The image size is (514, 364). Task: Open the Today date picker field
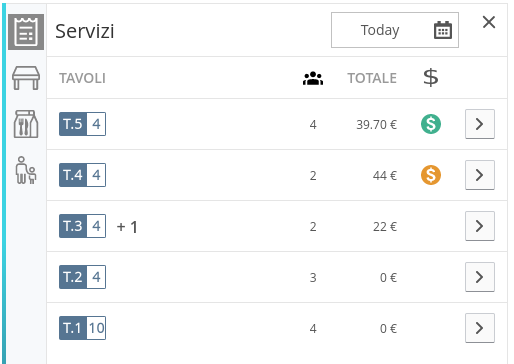[395, 30]
